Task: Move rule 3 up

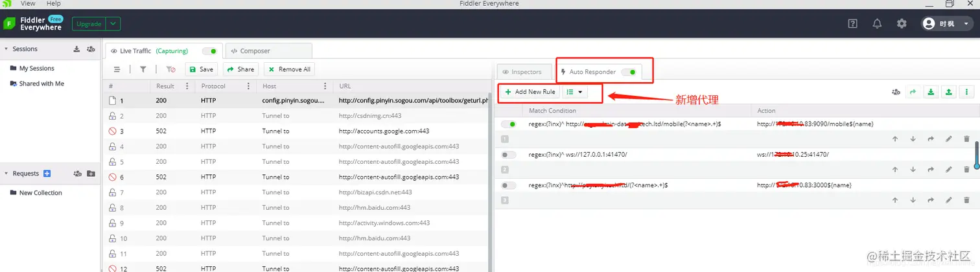Action: coord(895,200)
